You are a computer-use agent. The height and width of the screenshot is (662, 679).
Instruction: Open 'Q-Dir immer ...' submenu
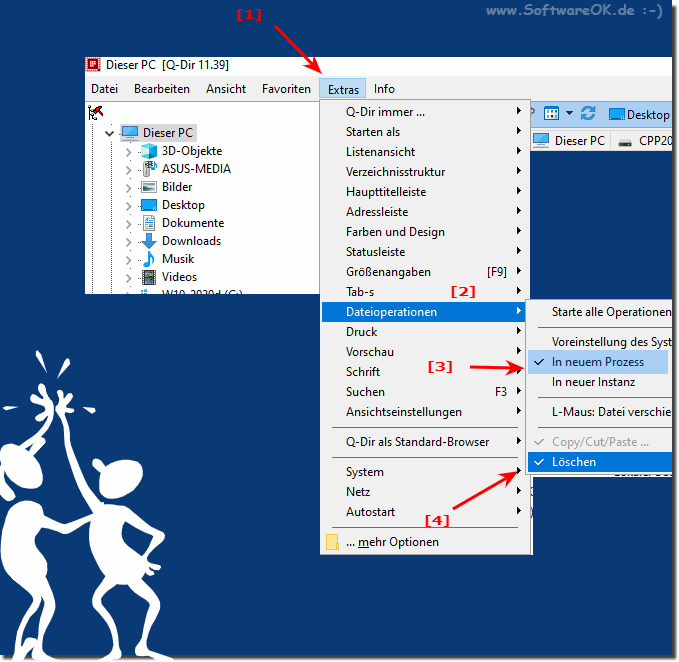coord(425,112)
